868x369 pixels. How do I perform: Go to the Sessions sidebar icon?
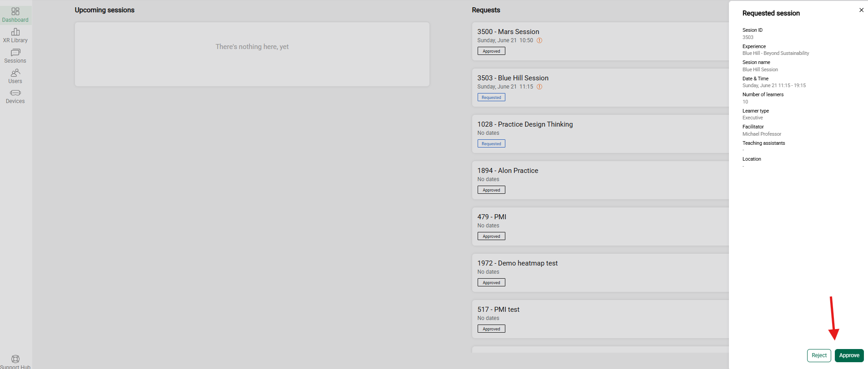click(x=15, y=52)
